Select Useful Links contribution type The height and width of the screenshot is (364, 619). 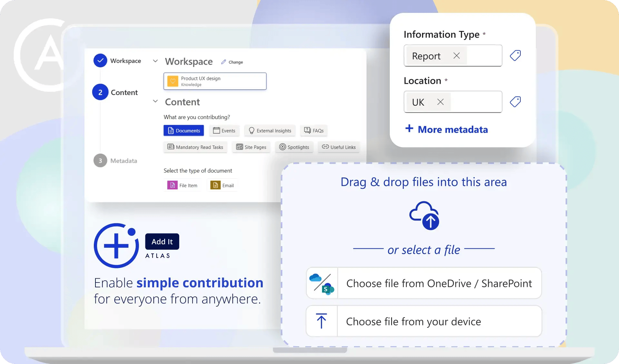pos(339,147)
